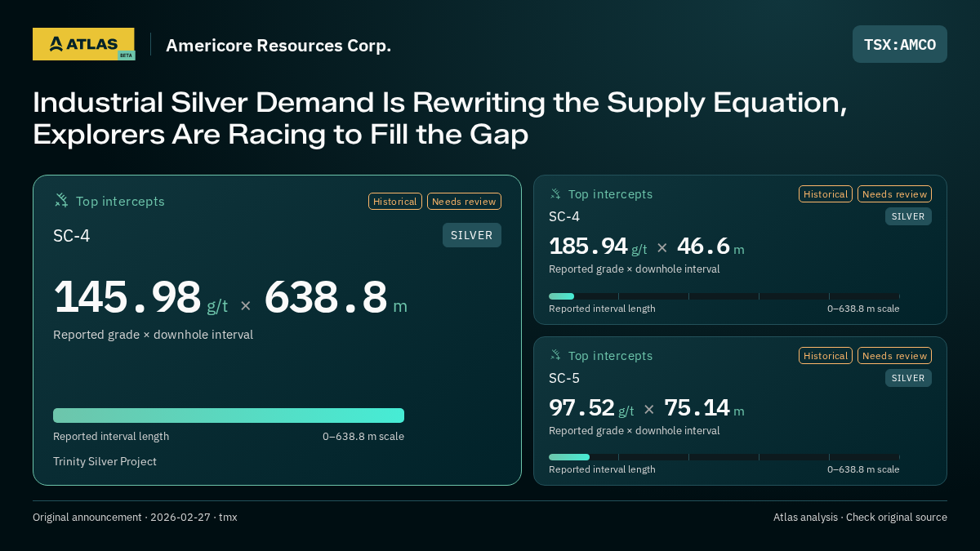Click Top intercepts title in the SC-5 card

click(x=610, y=356)
